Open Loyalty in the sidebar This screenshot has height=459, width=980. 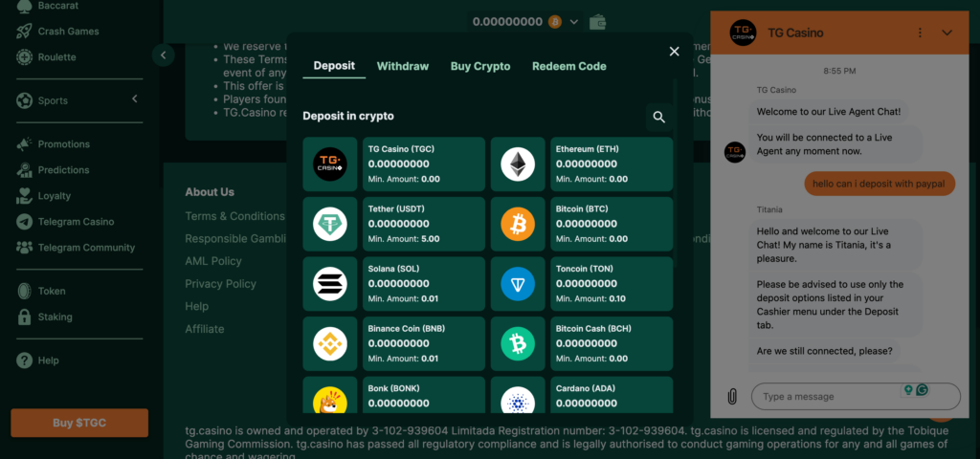coord(54,196)
